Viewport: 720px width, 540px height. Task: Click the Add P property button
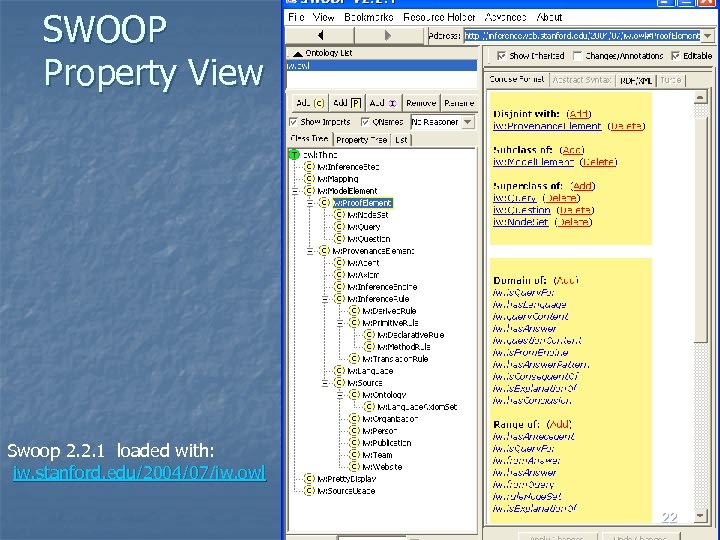[347, 103]
